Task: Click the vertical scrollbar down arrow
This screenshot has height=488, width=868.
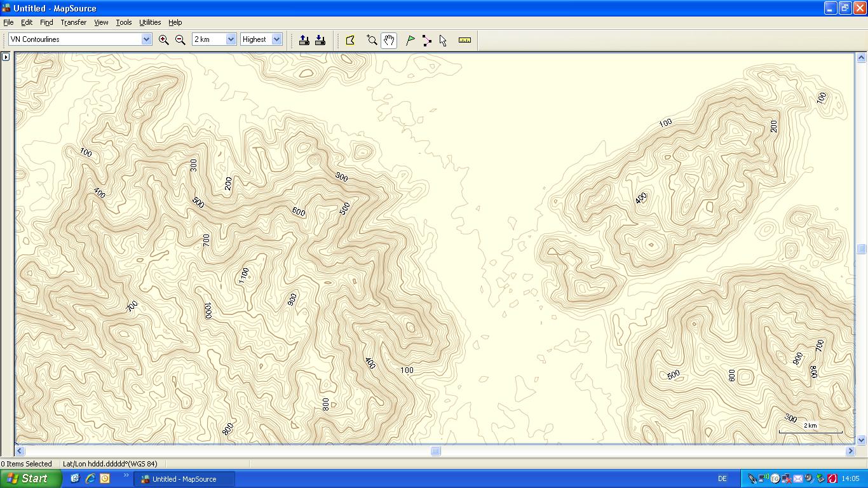Action: coord(862,440)
